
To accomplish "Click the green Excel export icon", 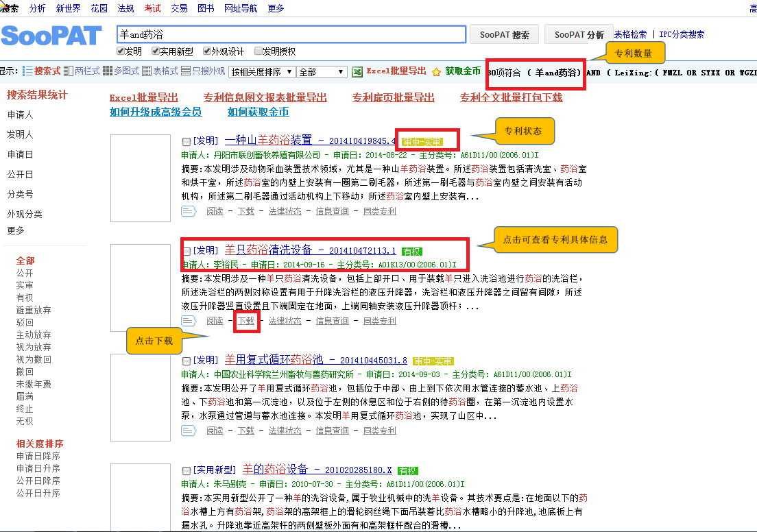I will click(x=357, y=72).
